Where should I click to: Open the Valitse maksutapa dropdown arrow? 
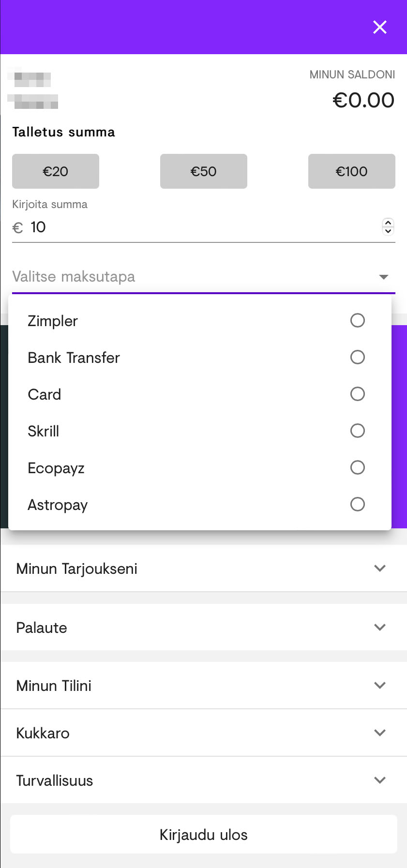point(384,277)
